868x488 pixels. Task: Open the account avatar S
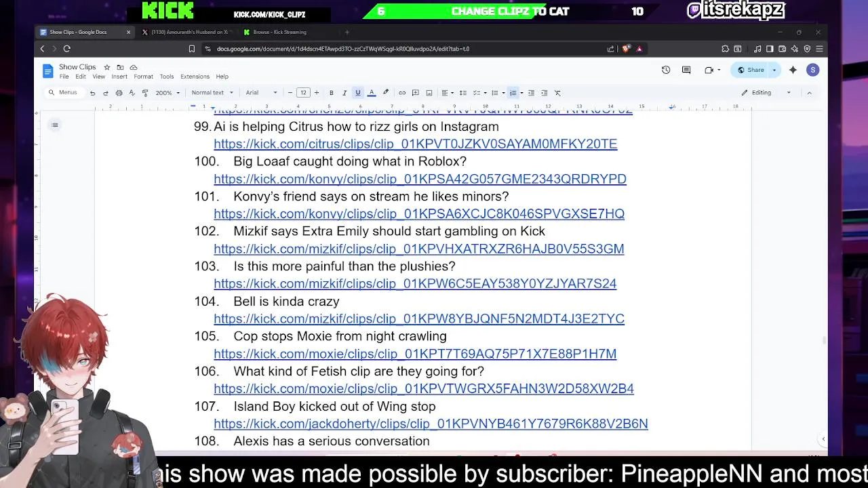[812, 70]
